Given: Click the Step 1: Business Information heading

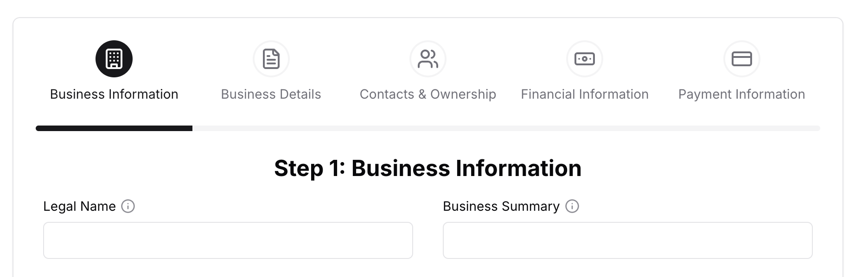Looking at the screenshot, I should pyautogui.click(x=428, y=168).
